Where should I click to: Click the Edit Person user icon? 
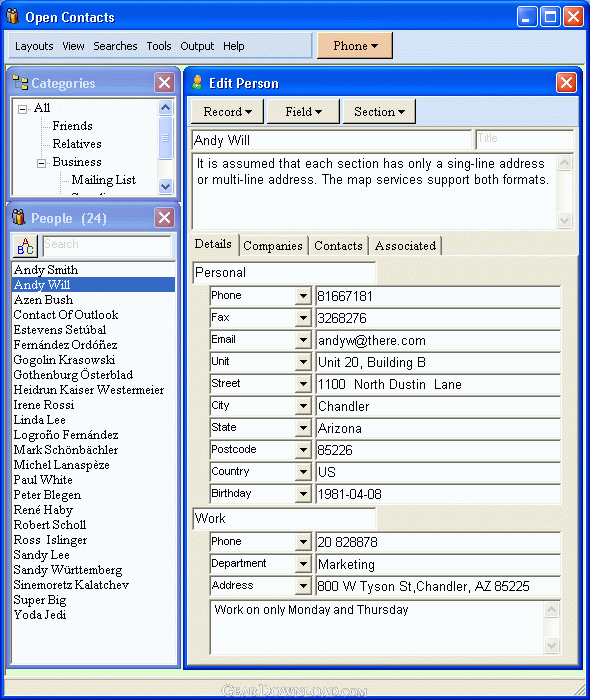tap(197, 83)
